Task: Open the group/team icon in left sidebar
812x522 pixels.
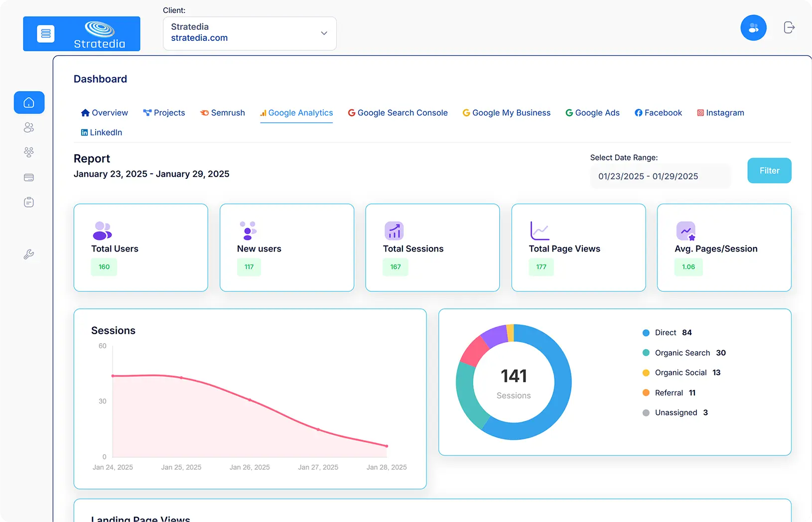Action: (29, 152)
